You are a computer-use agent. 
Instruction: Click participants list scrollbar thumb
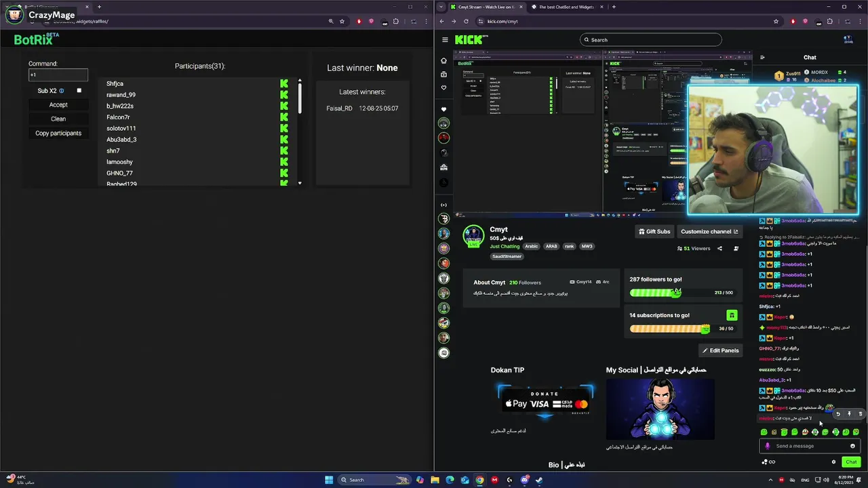[x=299, y=98]
